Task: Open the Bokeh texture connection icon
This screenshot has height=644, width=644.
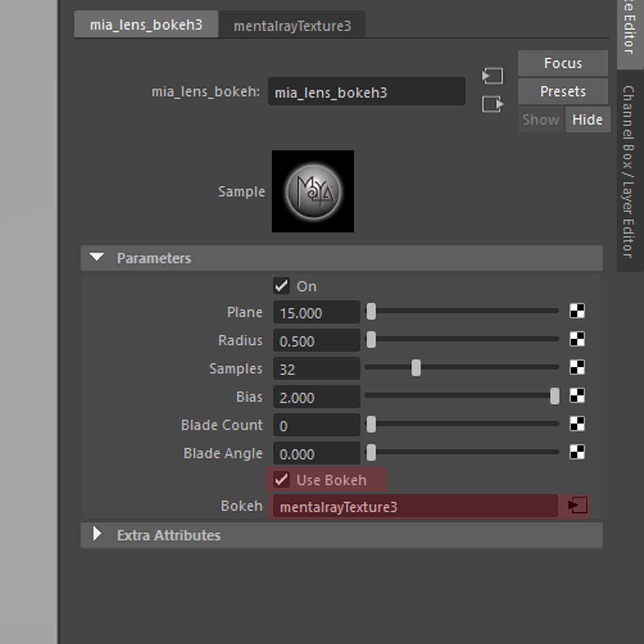Action: [x=578, y=506]
